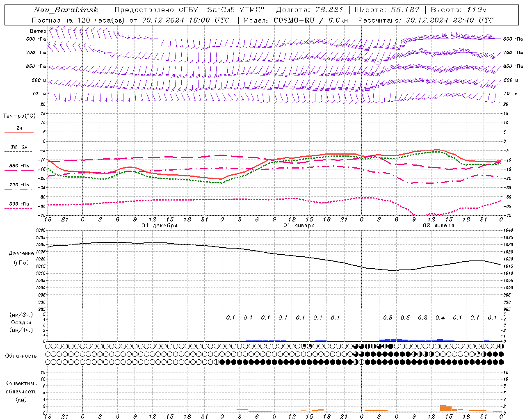
Task: Click the '500 м' label left of wind panel
Action: pos(39,80)
